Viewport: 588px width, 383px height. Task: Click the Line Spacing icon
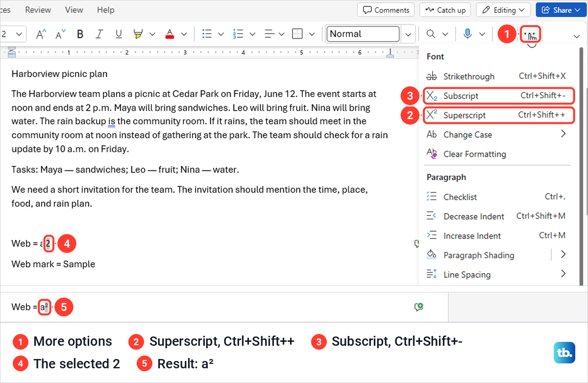[x=432, y=274]
